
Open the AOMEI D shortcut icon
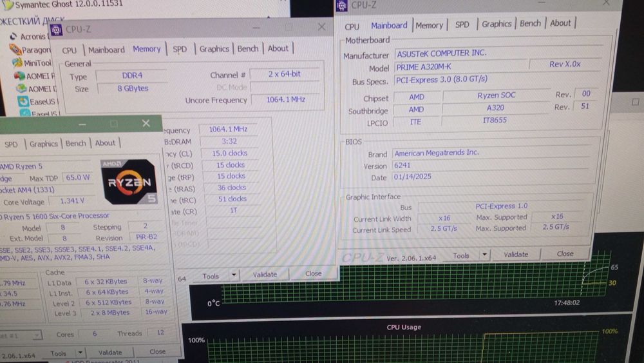[21, 88]
